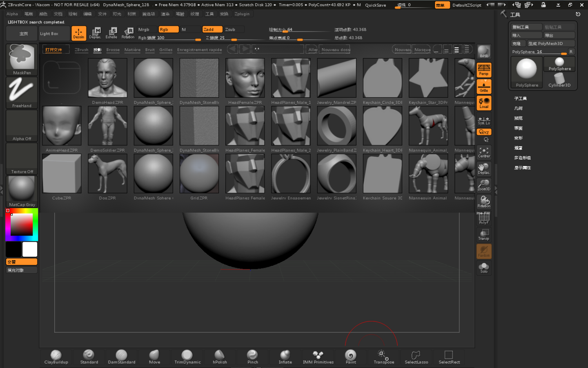Expand the 子工具 section
Image resolution: width=588 pixels, height=368 pixels.
pos(520,99)
